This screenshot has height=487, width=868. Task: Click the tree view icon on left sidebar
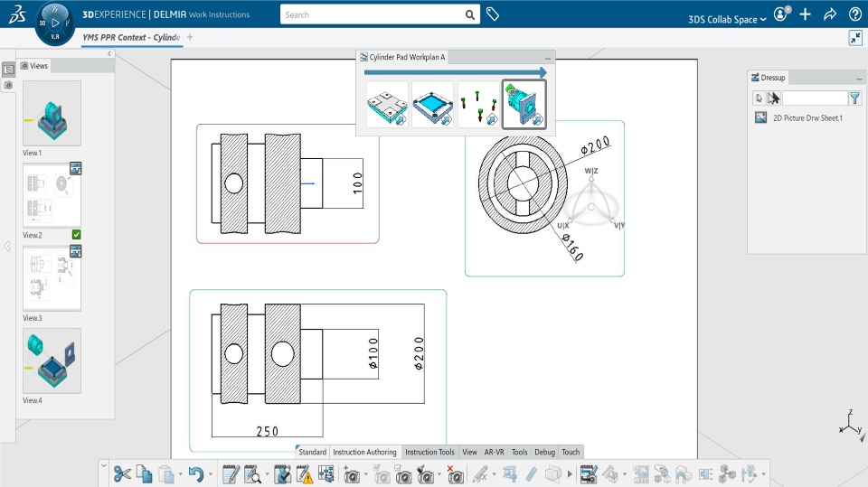8,70
